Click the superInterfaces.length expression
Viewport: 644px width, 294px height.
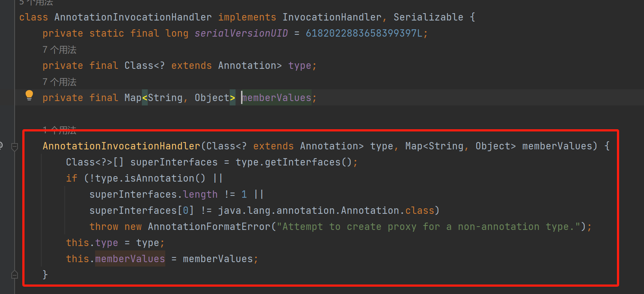[x=153, y=194]
